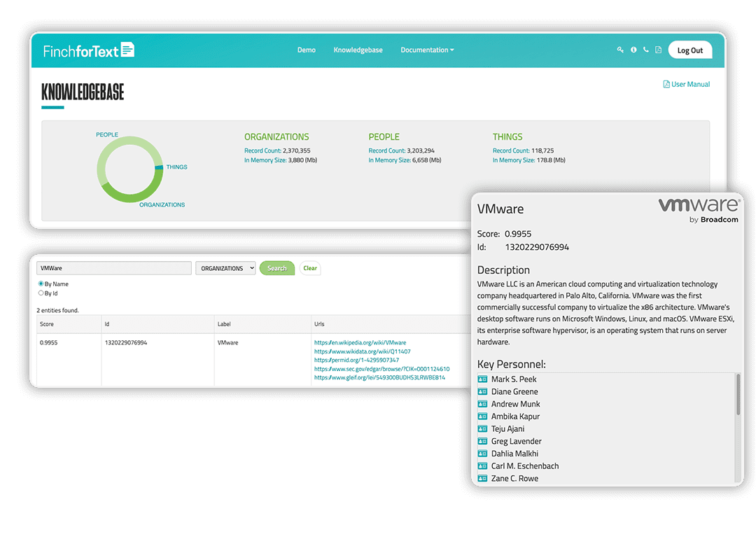Viewport: 756px width, 560px height.
Task: Click the FinchforText logo
Action: 89,50
